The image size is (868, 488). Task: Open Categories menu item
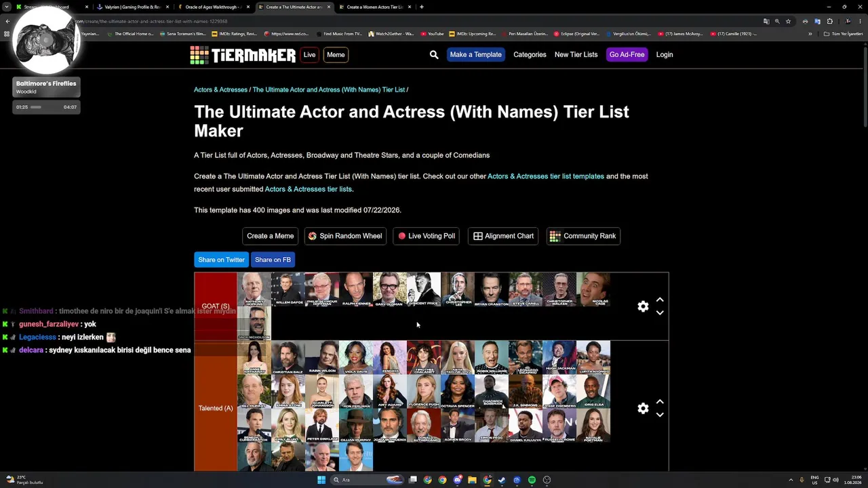click(530, 55)
